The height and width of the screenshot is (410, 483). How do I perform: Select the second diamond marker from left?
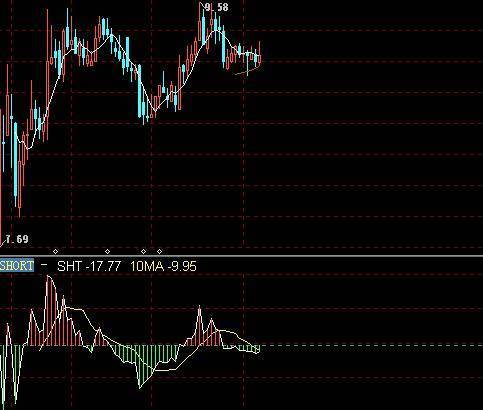(107, 251)
